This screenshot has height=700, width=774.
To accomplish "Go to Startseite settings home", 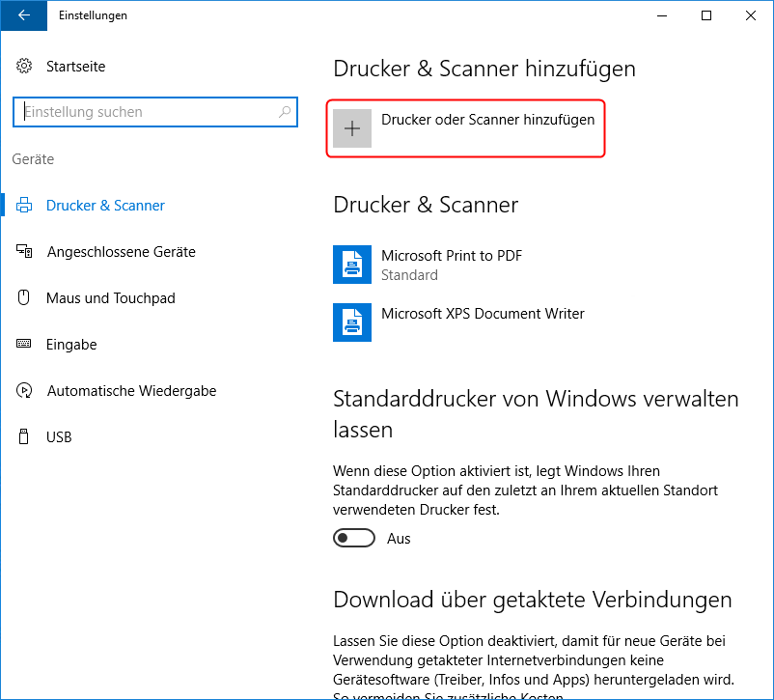I will point(75,67).
